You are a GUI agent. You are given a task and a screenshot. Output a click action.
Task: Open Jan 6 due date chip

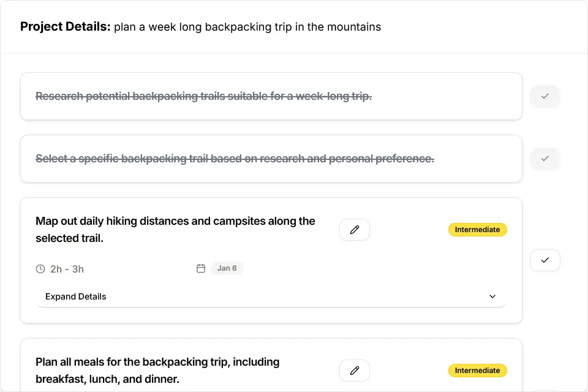click(x=227, y=268)
